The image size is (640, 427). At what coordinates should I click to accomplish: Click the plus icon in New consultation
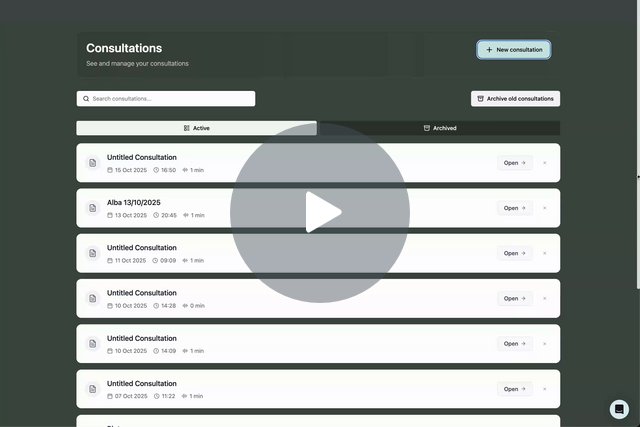[x=489, y=50]
